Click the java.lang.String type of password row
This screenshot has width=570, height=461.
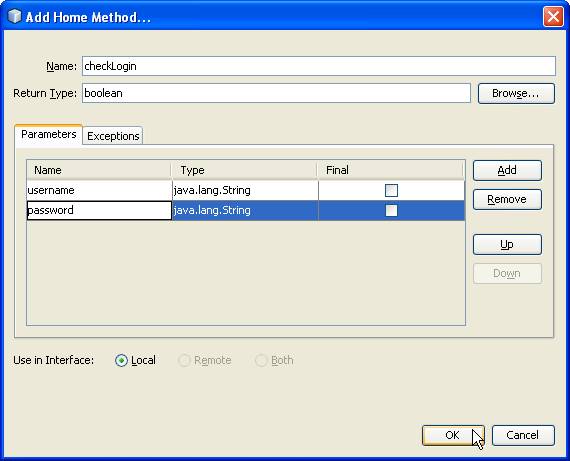click(245, 210)
